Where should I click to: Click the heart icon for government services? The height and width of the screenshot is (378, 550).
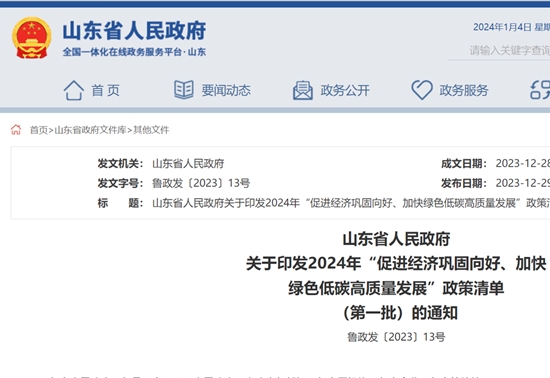(422, 90)
